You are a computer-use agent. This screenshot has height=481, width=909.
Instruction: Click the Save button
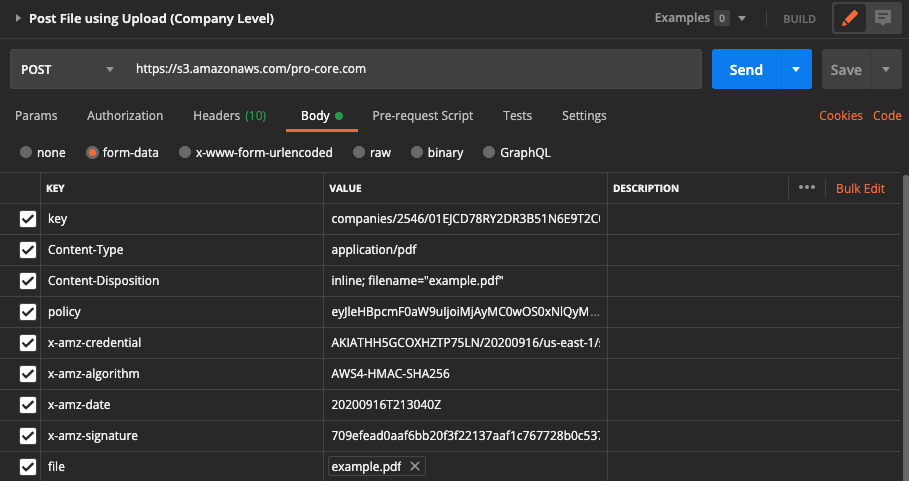click(x=846, y=70)
